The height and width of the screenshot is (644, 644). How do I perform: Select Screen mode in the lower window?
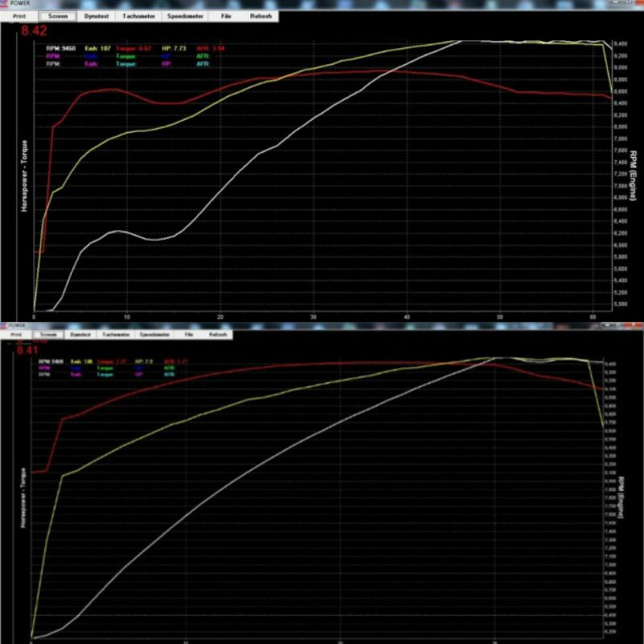pos(48,333)
